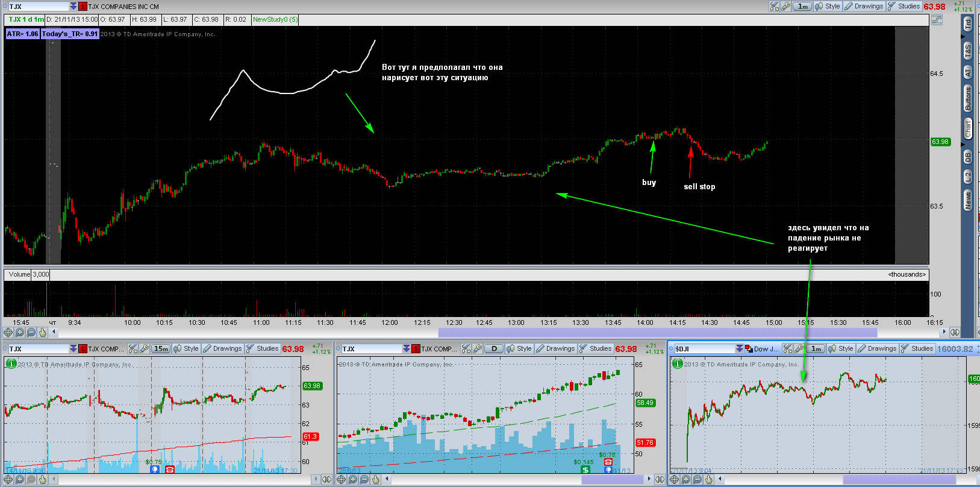Zoom in using the plus magnifier below main chart
Viewport: 980px width, 487px height.
click(x=20, y=332)
